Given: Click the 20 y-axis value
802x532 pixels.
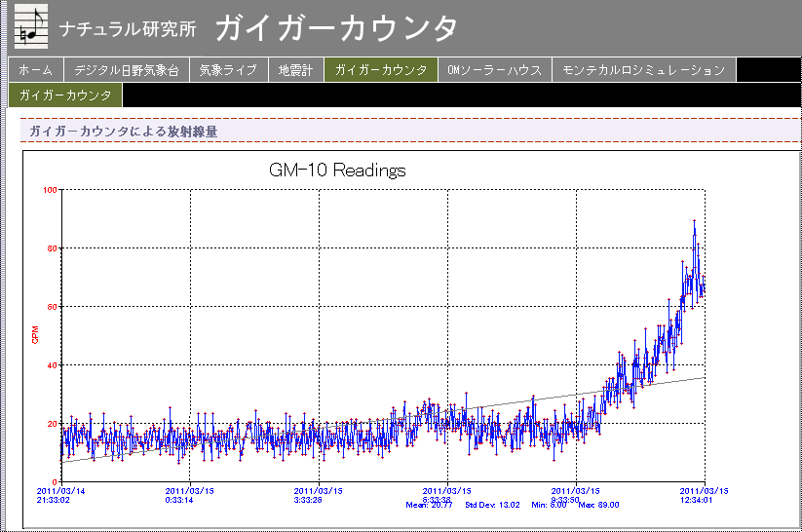Looking at the screenshot, I should point(53,424).
